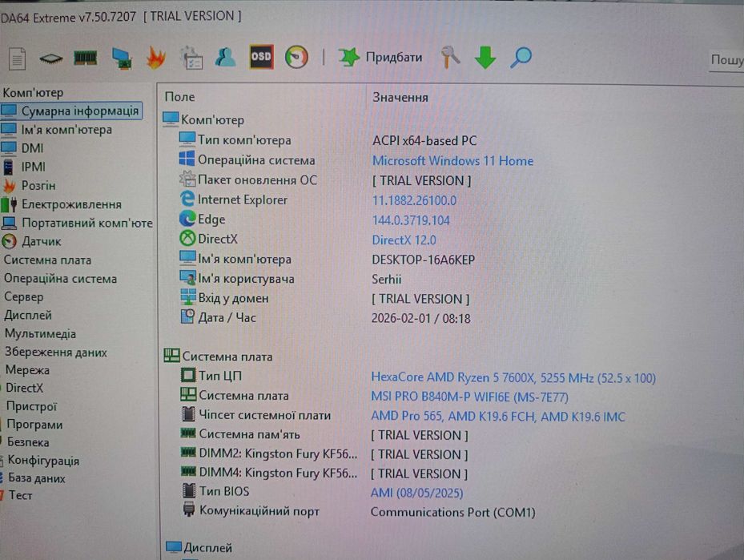
Task: Click Системна плата group header in list
Action: coord(219,357)
